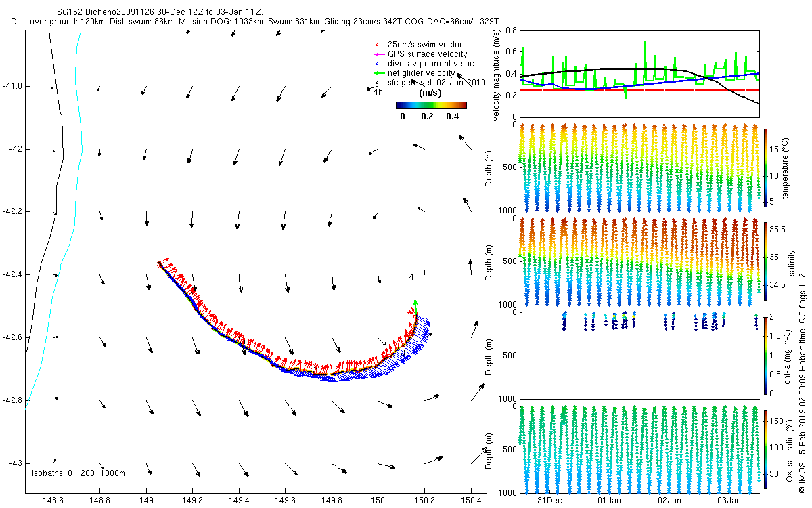Screen dimensions: 812x508
Task: Click the '(m/s)' colorbar title
Action: click(431, 92)
